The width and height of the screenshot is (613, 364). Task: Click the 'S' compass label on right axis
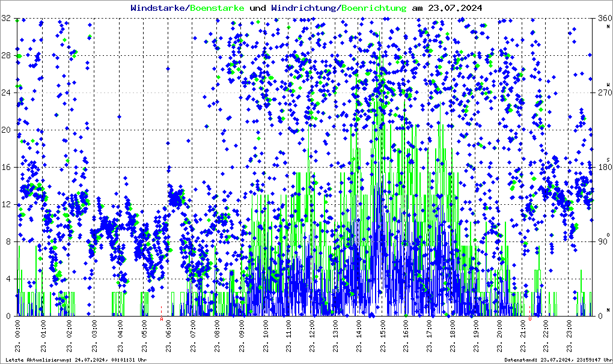tap(608, 160)
